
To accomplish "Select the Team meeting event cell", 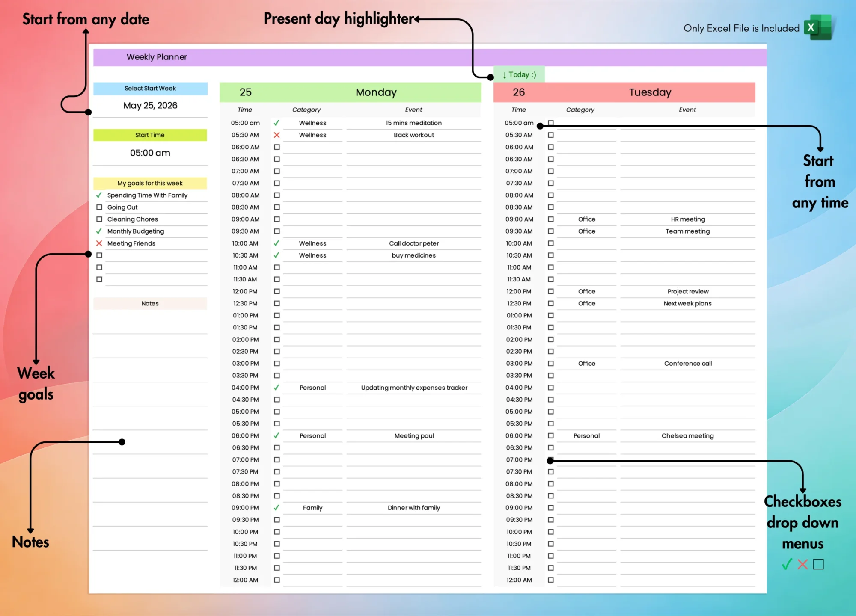I will pyautogui.click(x=687, y=231).
